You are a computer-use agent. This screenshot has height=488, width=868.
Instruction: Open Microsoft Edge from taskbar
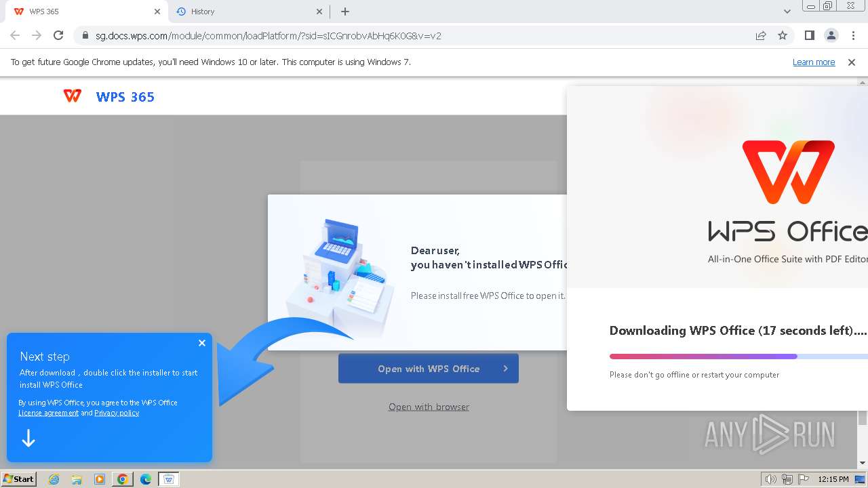coord(146,479)
